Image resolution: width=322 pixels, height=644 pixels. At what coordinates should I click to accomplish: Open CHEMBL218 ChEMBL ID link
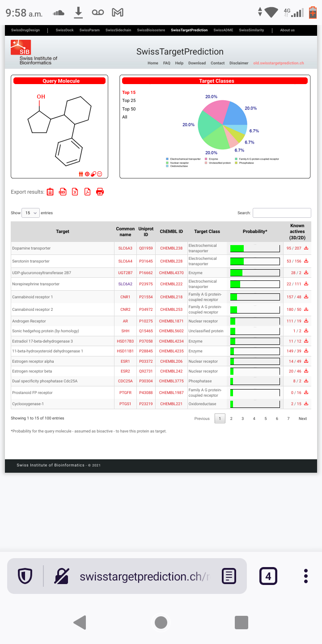pyautogui.click(x=171, y=297)
